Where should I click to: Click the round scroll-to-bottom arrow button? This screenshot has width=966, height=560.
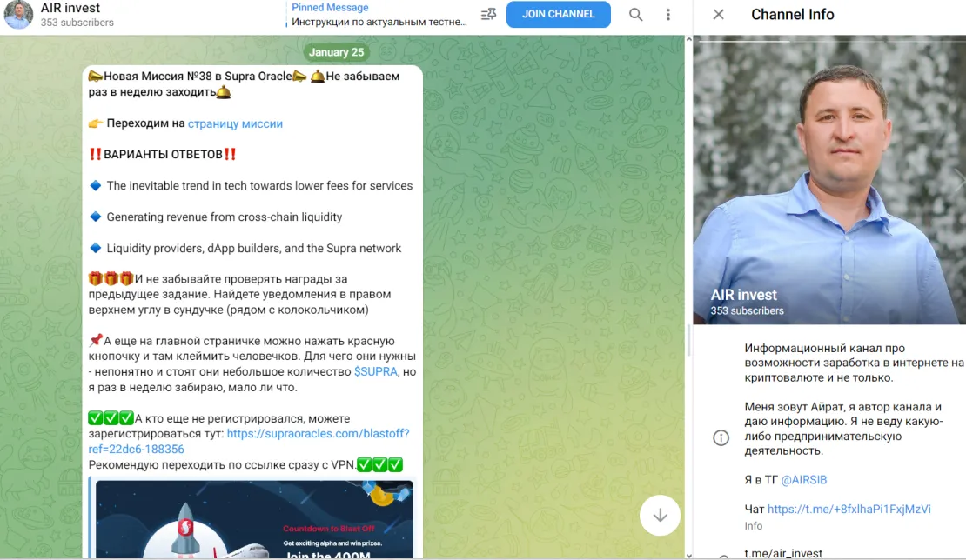660,515
